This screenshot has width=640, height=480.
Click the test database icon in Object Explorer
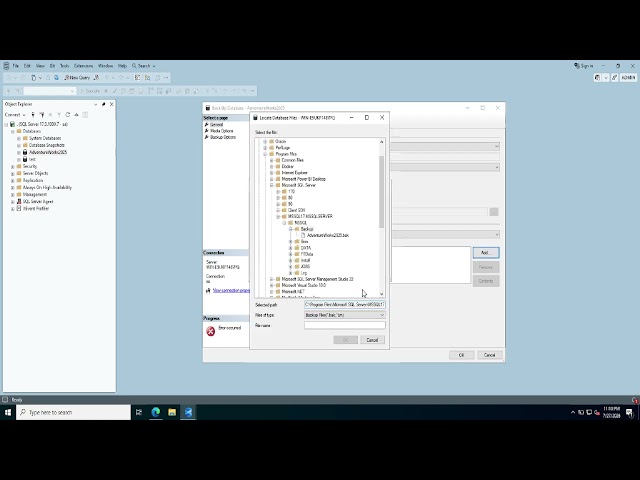pyautogui.click(x=25, y=159)
